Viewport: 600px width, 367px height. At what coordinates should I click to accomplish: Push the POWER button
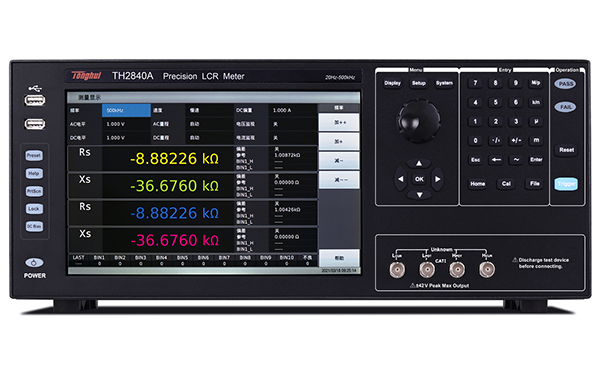pos(34,263)
